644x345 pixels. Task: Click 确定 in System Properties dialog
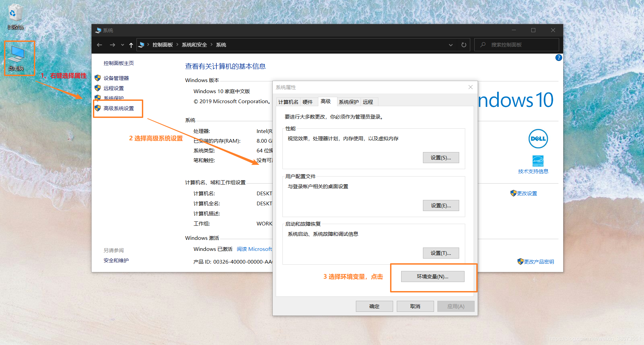click(x=374, y=306)
